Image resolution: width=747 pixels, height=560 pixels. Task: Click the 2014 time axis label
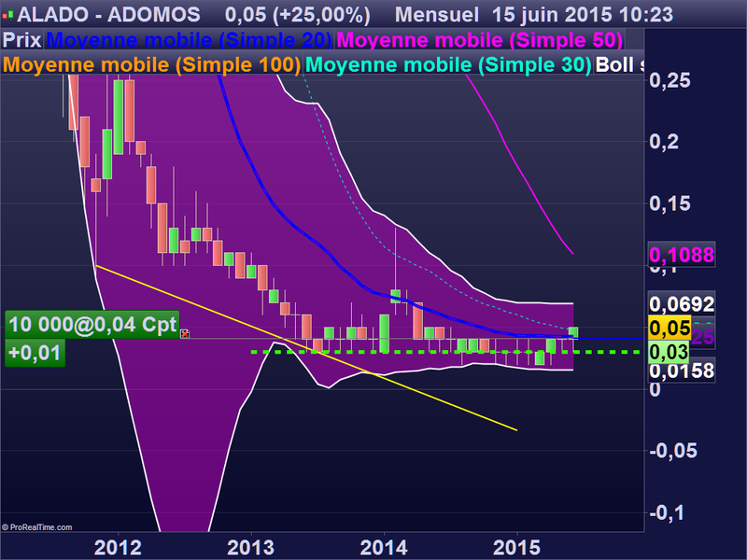click(384, 548)
